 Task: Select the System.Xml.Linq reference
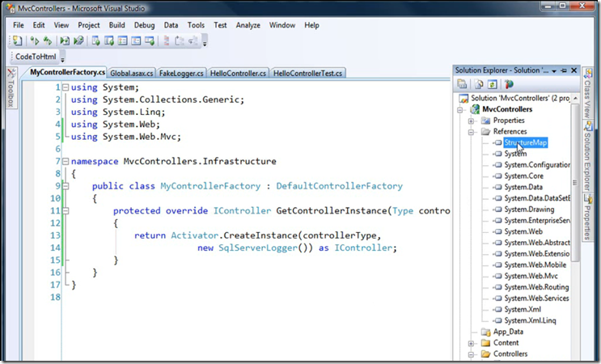[530, 320]
